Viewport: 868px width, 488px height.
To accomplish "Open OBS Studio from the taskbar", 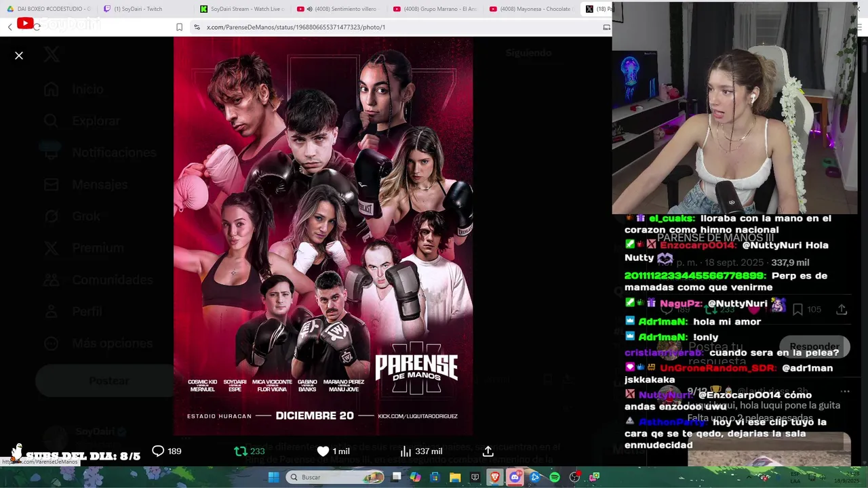I will (x=574, y=477).
